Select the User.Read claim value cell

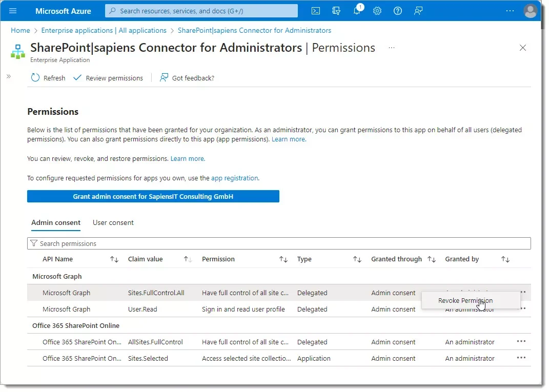pos(143,310)
